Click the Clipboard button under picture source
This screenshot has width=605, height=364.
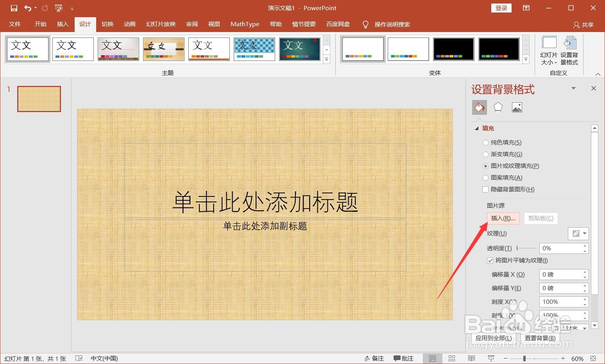point(541,218)
